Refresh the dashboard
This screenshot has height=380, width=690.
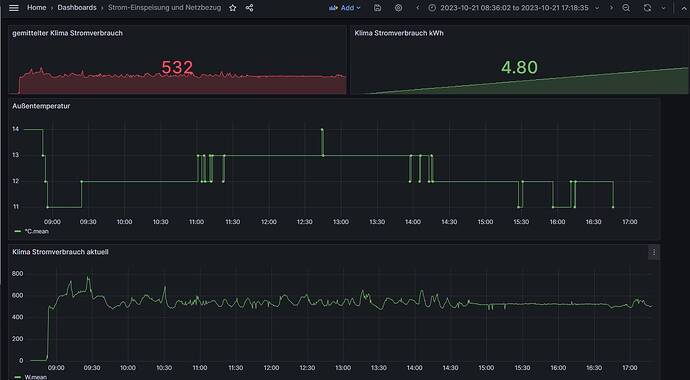647,8
